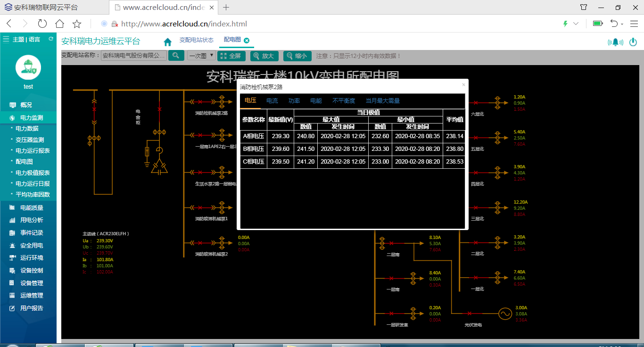Open 概况 in the sidebar
The width and height of the screenshot is (644, 347).
pyautogui.click(x=26, y=105)
